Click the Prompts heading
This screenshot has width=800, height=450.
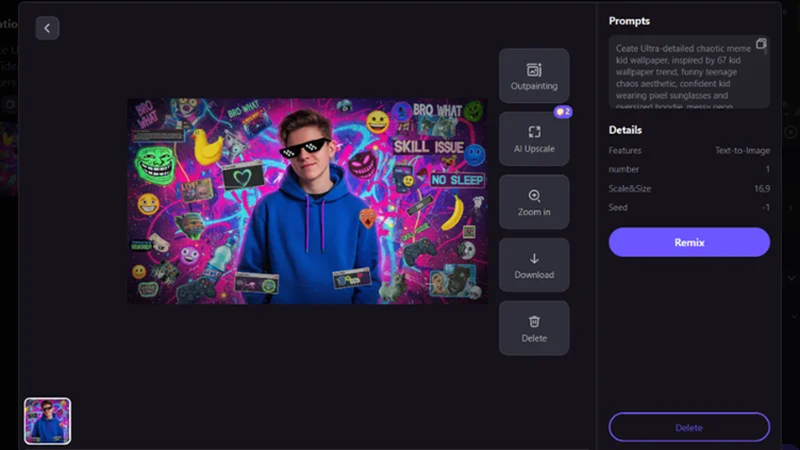point(629,21)
